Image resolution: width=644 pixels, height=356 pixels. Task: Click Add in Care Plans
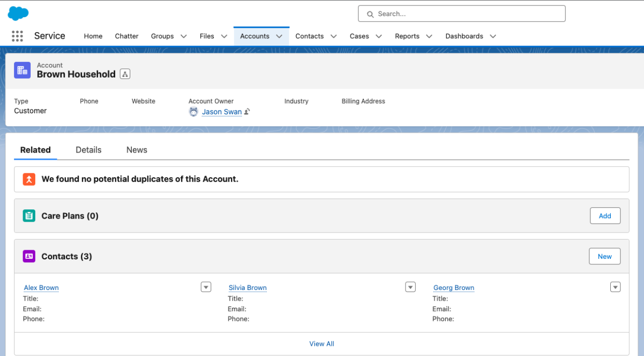click(x=605, y=216)
